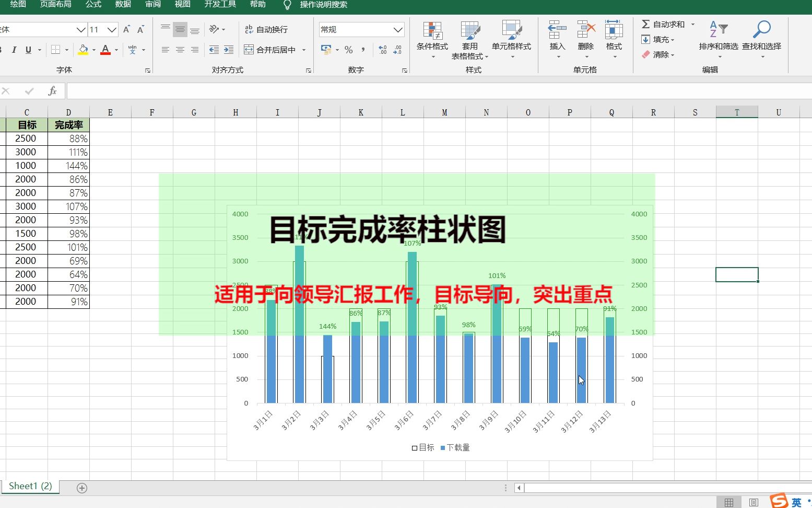Toggle underline formatting

[28, 50]
